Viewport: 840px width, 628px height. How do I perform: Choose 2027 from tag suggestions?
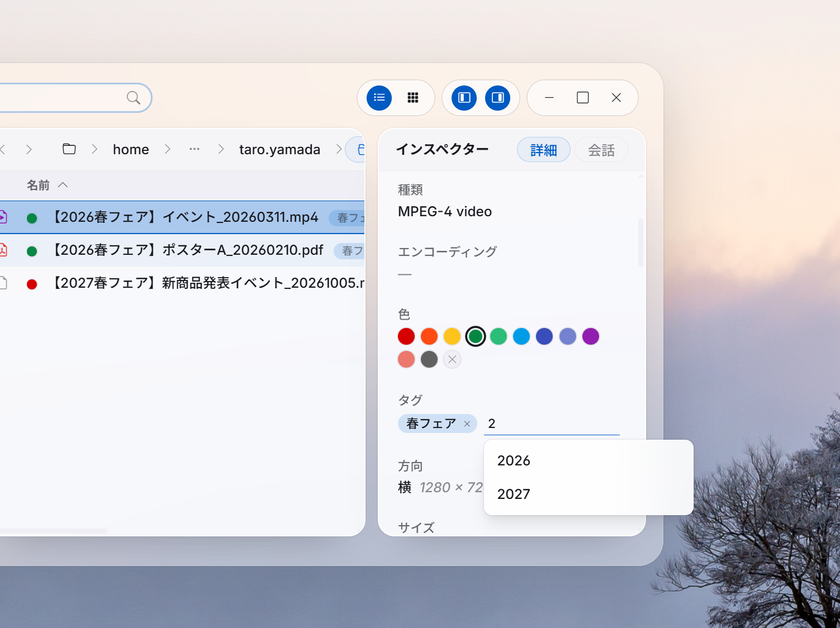(x=589, y=494)
